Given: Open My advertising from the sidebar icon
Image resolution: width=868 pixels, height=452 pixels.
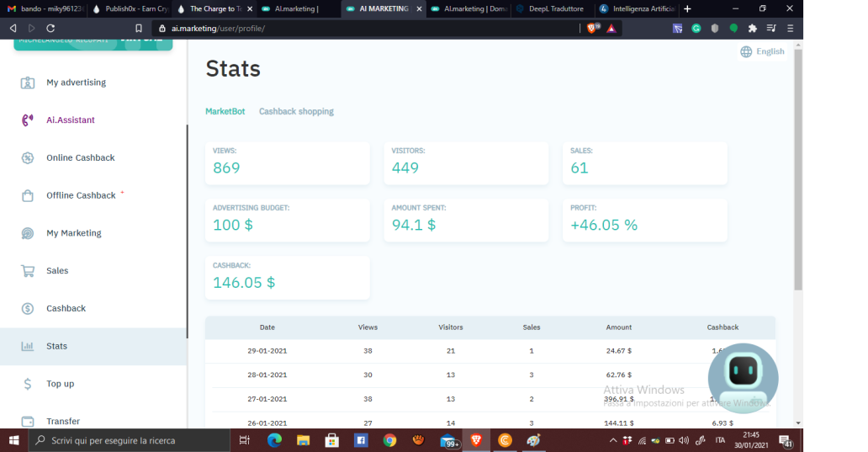Looking at the screenshot, I should pos(28,82).
